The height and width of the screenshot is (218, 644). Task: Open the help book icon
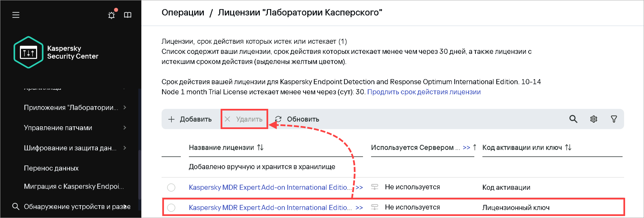coord(128,15)
